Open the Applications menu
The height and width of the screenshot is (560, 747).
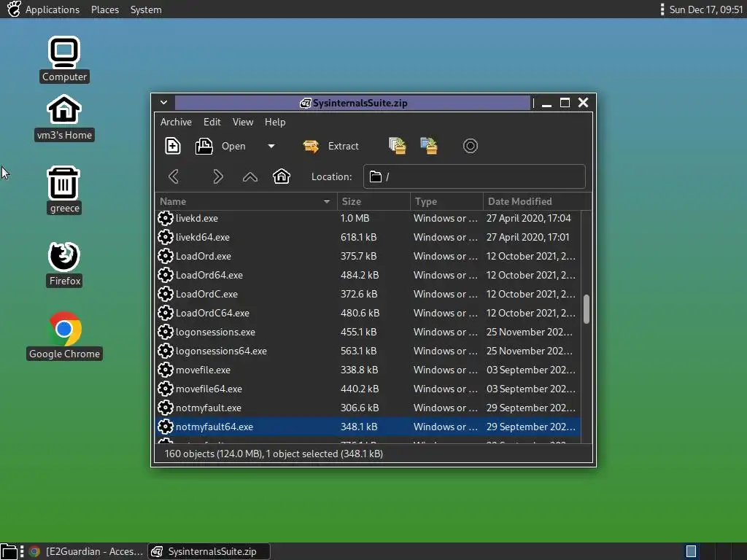(x=53, y=9)
